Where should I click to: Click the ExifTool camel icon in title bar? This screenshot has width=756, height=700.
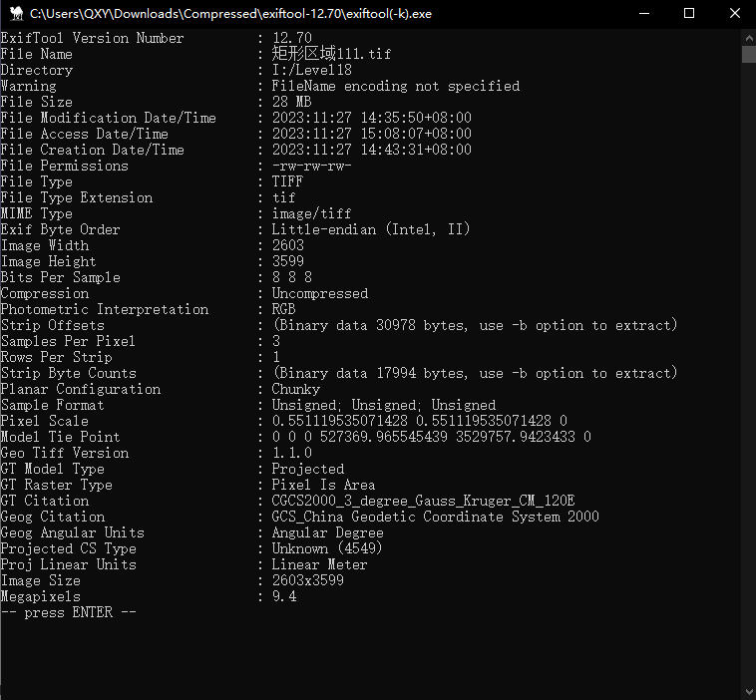coord(14,14)
